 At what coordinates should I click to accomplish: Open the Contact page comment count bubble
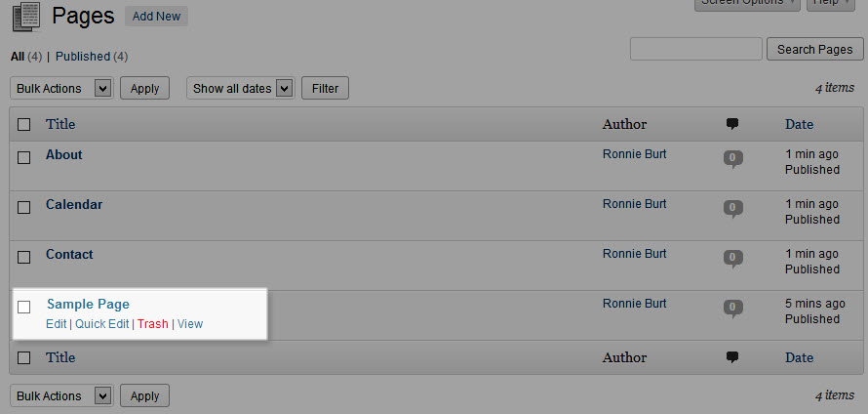point(732,258)
